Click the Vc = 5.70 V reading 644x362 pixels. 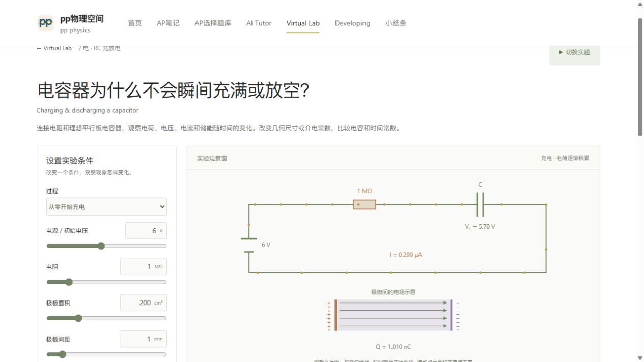(x=480, y=227)
